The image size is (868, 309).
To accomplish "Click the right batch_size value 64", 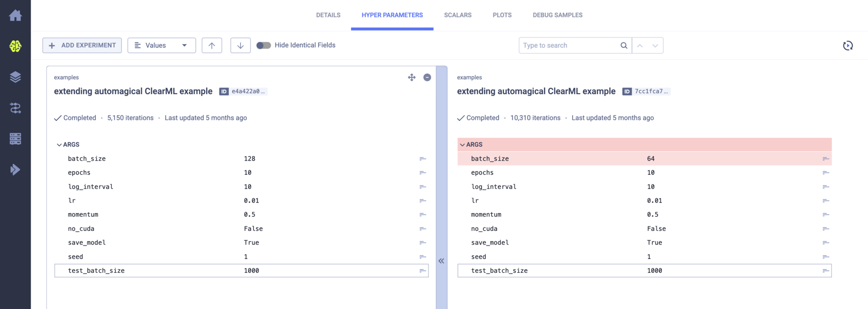I will 651,159.
